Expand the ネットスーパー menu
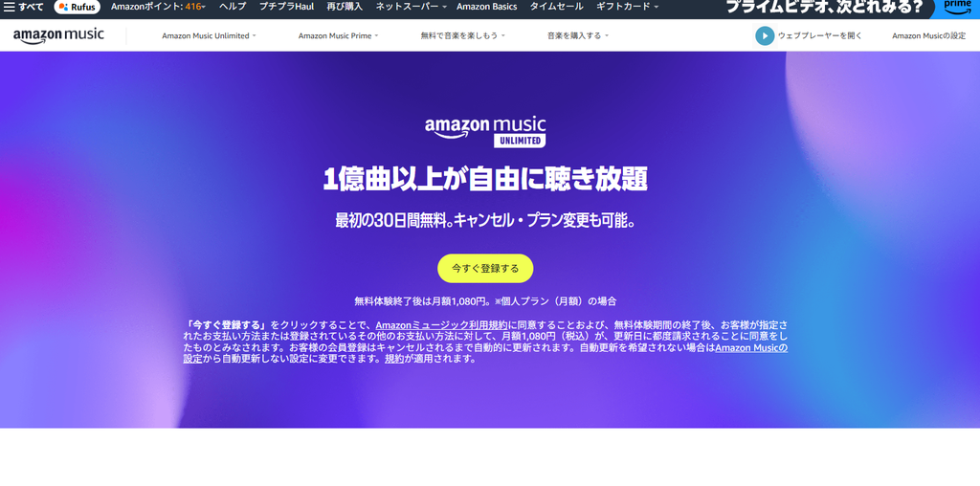Viewport: 980px width, 486px height. [x=411, y=7]
